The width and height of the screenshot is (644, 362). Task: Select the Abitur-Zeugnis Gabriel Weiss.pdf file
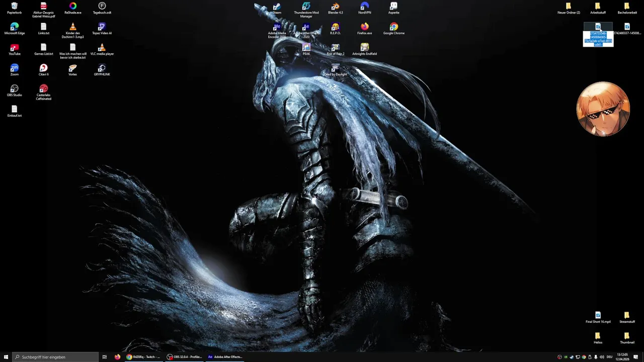[43, 10]
